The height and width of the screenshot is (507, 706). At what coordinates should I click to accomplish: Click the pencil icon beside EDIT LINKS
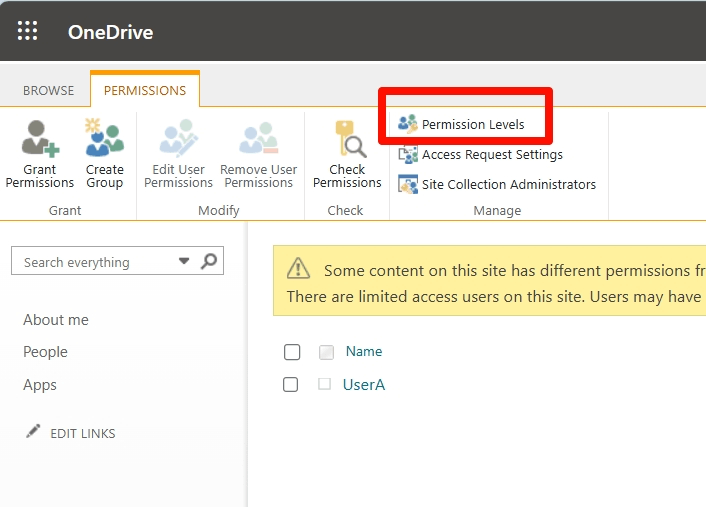pos(33,431)
